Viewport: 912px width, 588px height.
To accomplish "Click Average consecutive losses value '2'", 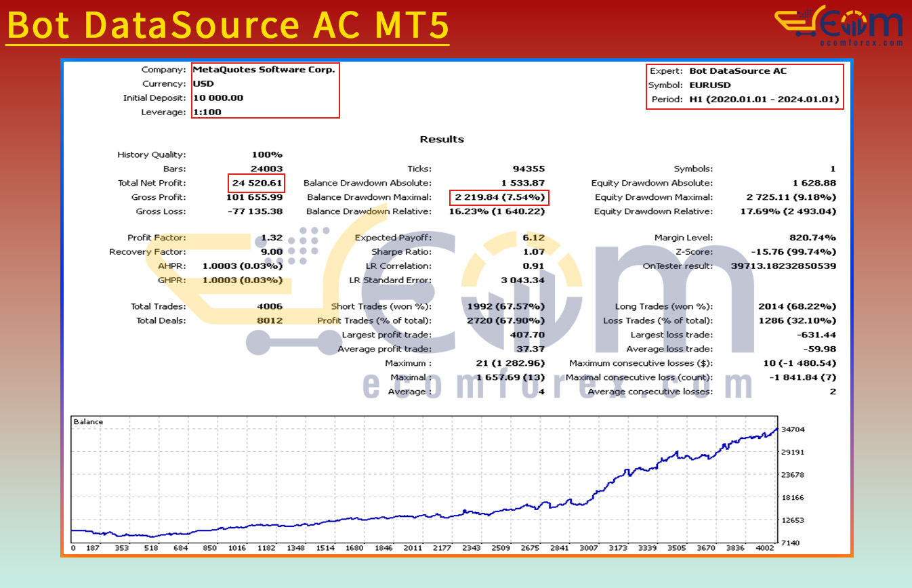I will coord(833,392).
